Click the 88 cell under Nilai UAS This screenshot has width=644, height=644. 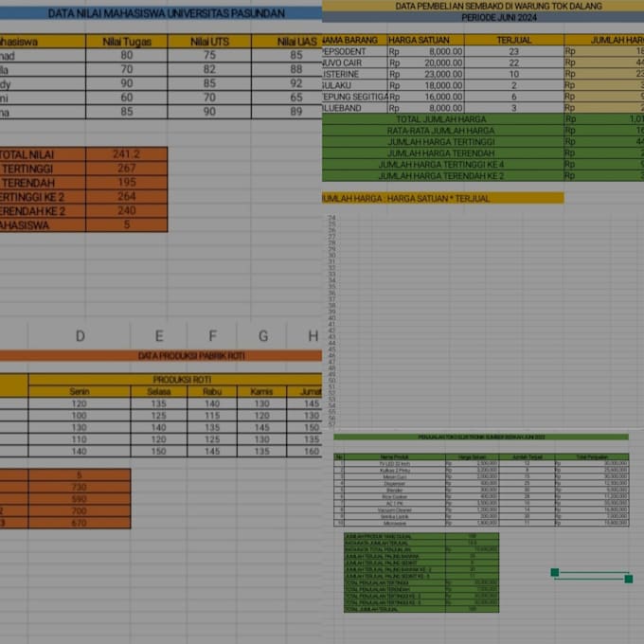[x=287, y=69]
